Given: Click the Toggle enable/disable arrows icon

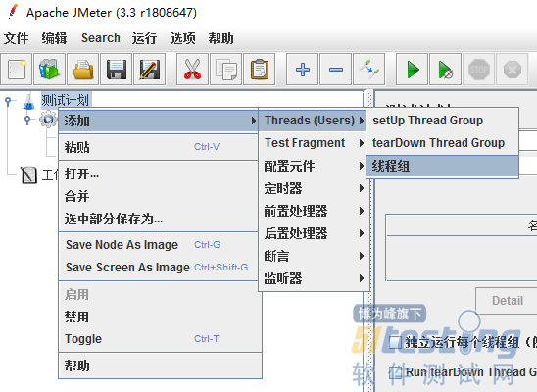Looking at the screenshot, I should click(x=369, y=70).
